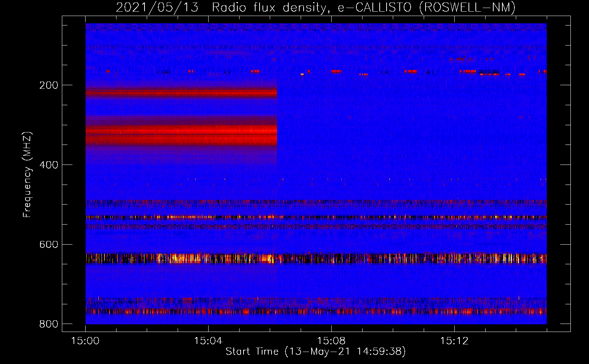Click the 'Start Time (13-May-21 14:59:38)' label
This screenshot has width=589, height=364.
(316, 352)
